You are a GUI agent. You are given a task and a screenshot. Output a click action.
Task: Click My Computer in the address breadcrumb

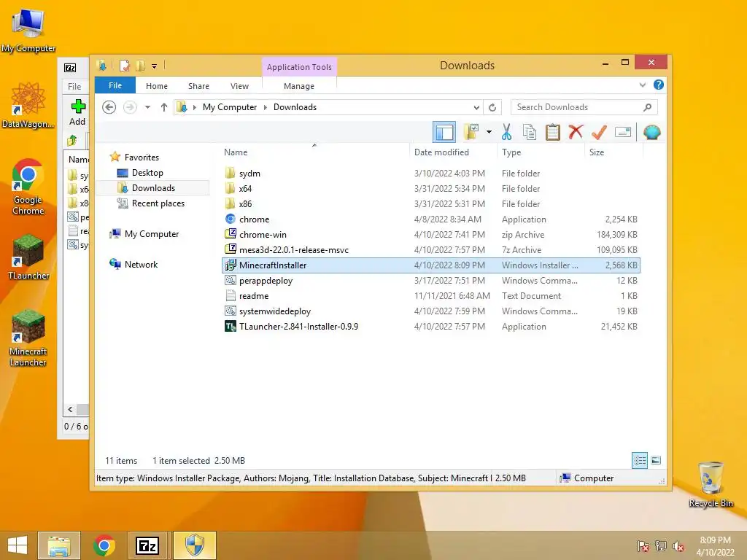pos(230,107)
